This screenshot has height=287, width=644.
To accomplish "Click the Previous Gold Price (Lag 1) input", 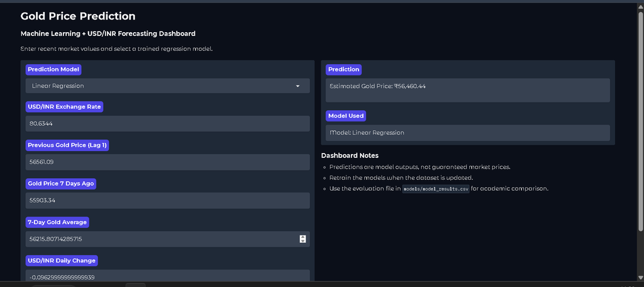I will click(x=167, y=162).
